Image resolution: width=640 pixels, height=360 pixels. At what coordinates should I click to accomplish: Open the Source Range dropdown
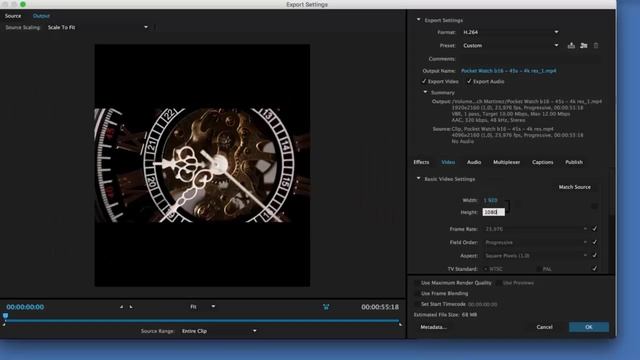[219, 331]
